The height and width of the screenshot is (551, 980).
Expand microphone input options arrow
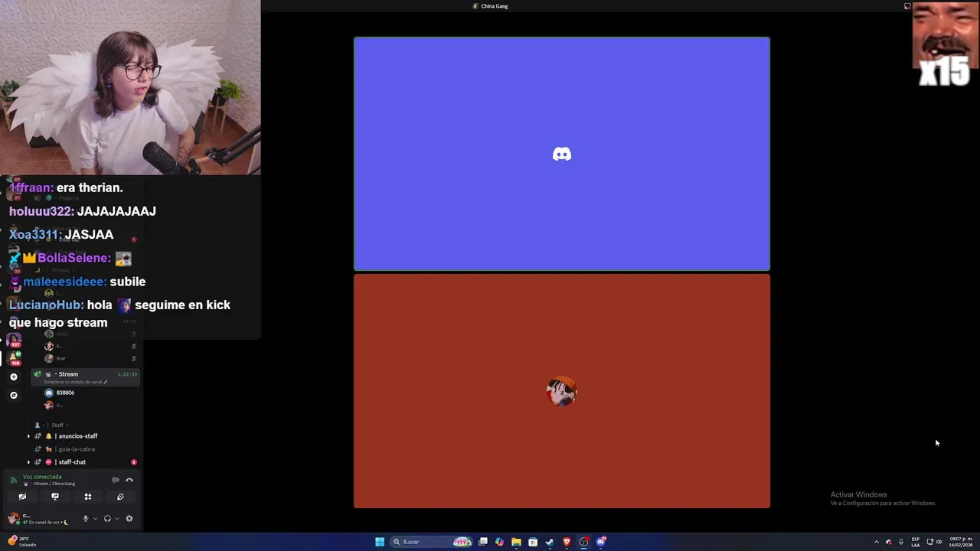click(95, 518)
